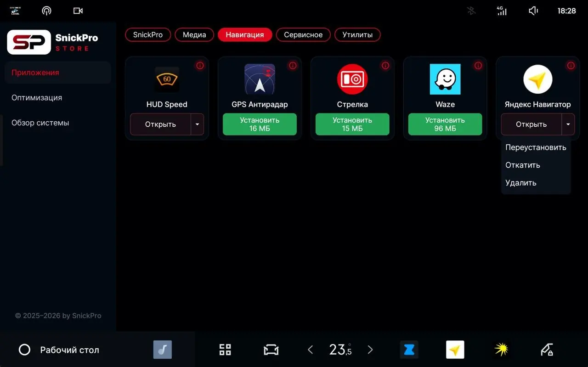Open the music player in bottom bar
Screen dimensions: 588x367
[x=163, y=350]
